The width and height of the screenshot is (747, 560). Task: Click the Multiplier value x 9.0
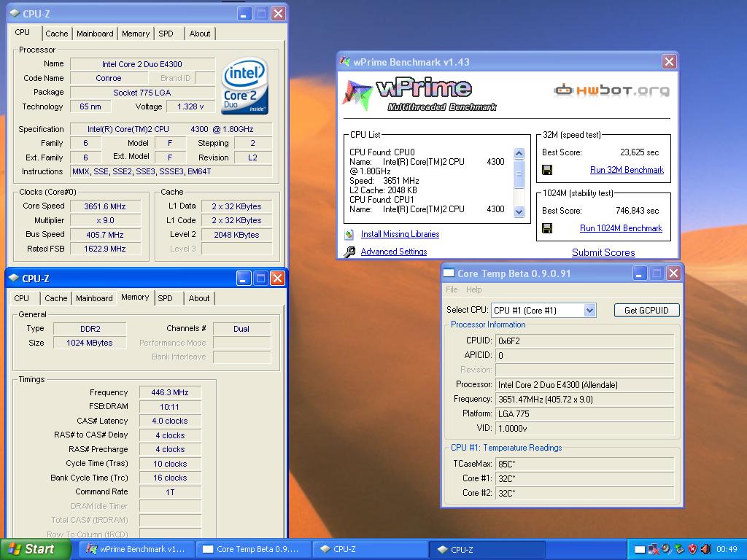(105, 220)
